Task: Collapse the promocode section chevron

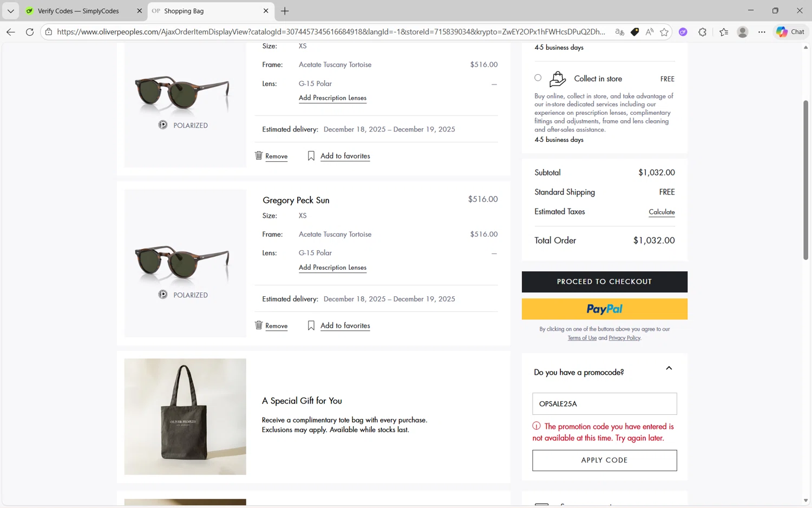Action: [x=669, y=368]
